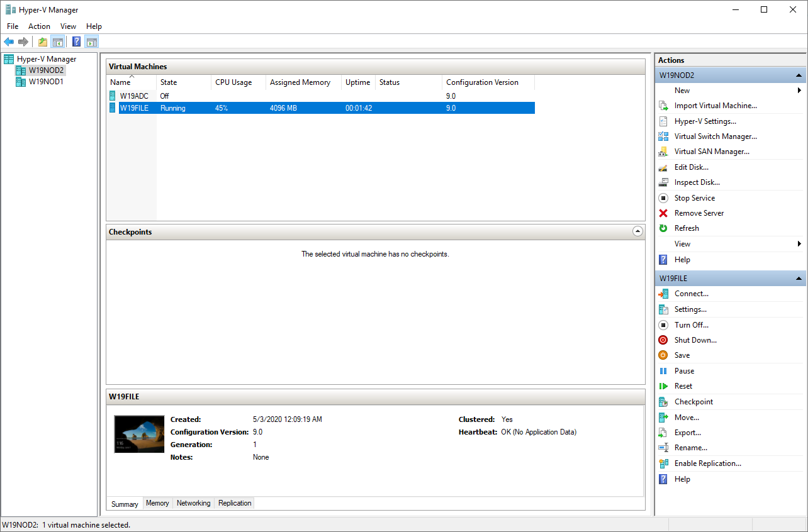The height and width of the screenshot is (532, 808).
Task: Click the green Refresh icon
Action: click(x=663, y=228)
